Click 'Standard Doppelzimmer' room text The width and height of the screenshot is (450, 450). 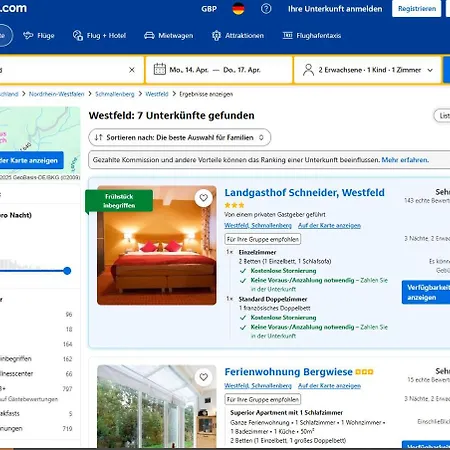[x=273, y=299]
